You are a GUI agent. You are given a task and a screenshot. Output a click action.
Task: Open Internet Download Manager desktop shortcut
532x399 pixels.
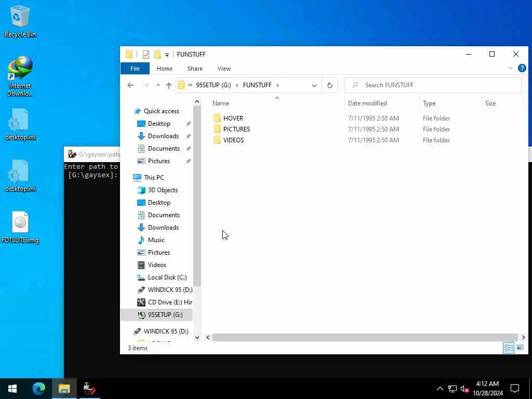tap(20, 76)
